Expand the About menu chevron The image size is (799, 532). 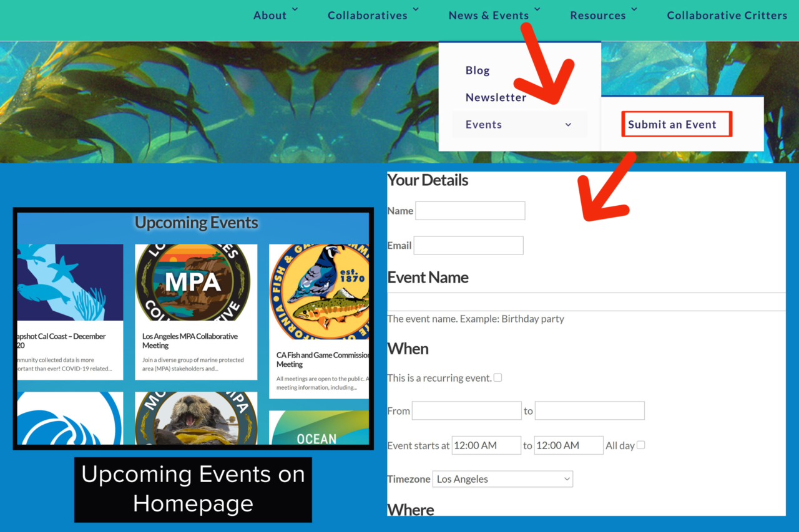click(x=295, y=10)
